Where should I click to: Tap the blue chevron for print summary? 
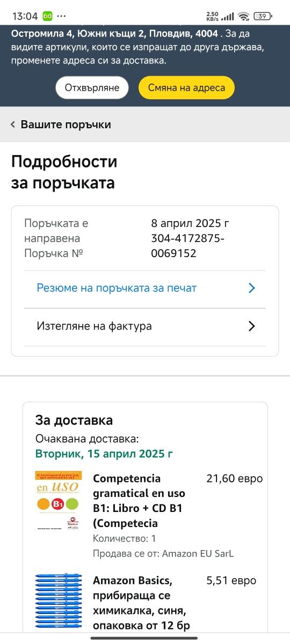click(251, 288)
